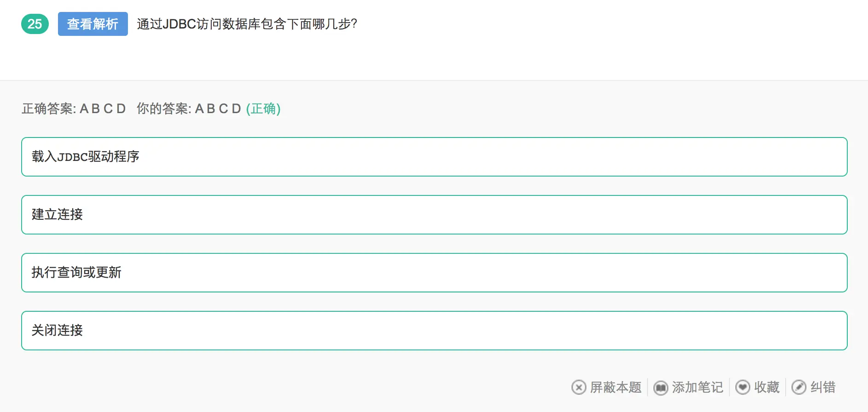Click the word JDBC in question title
The height and width of the screenshot is (412, 868).
tap(179, 24)
